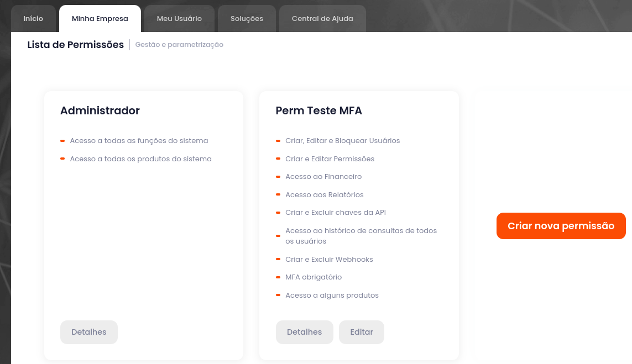632x364 pixels.
Task: Select "Acesso a todas as funções do sistema"
Action: (139, 141)
